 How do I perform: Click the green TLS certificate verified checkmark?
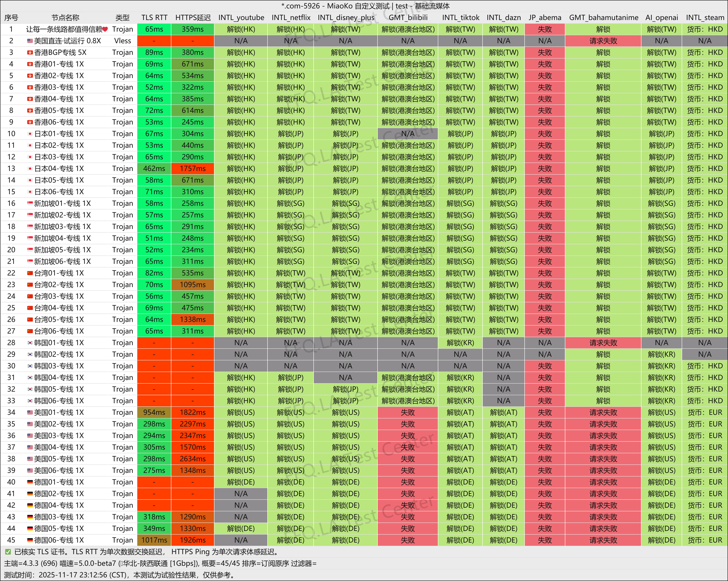point(8,552)
